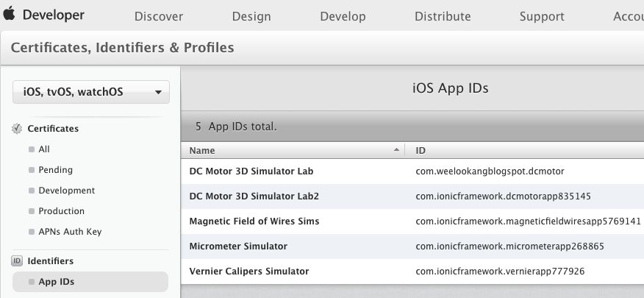
Task: Click the Identifiers ID badge icon
Action: click(17, 260)
